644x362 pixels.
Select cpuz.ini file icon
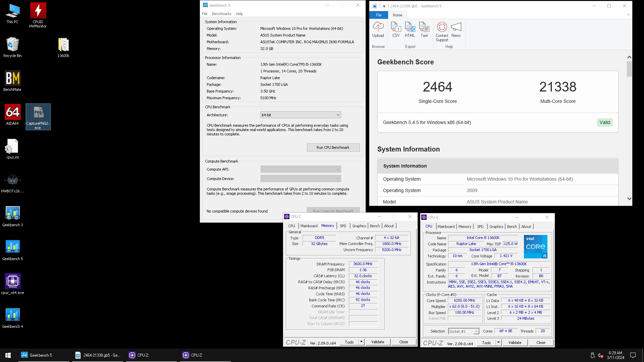(12, 149)
